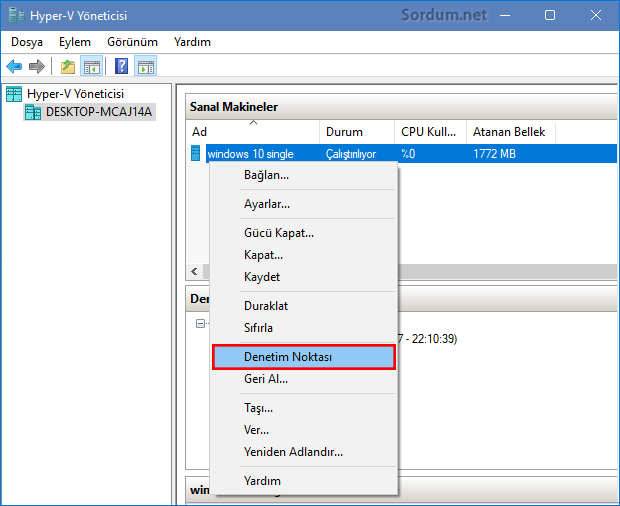Viewport: 620px width, 506px height.
Task: Click the Forward arrow toolbar icon
Action: [37, 66]
